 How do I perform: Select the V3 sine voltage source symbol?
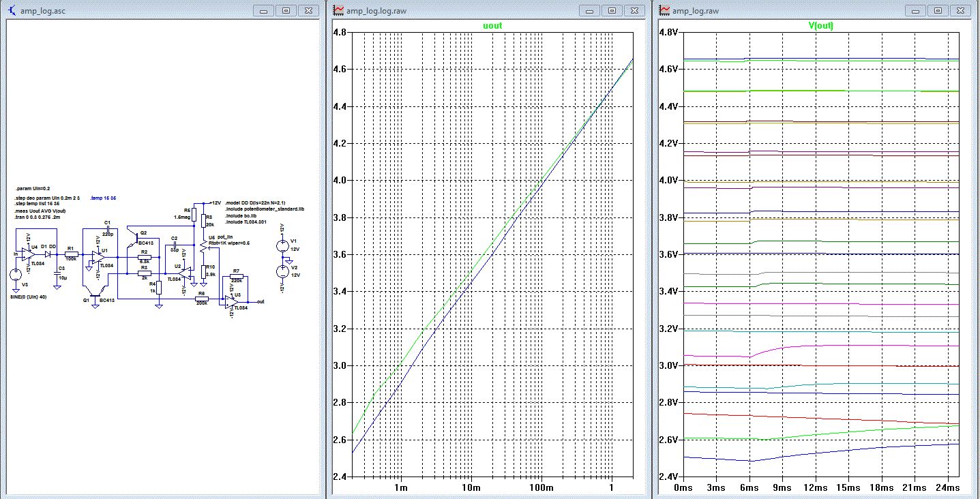coord(15,275)
